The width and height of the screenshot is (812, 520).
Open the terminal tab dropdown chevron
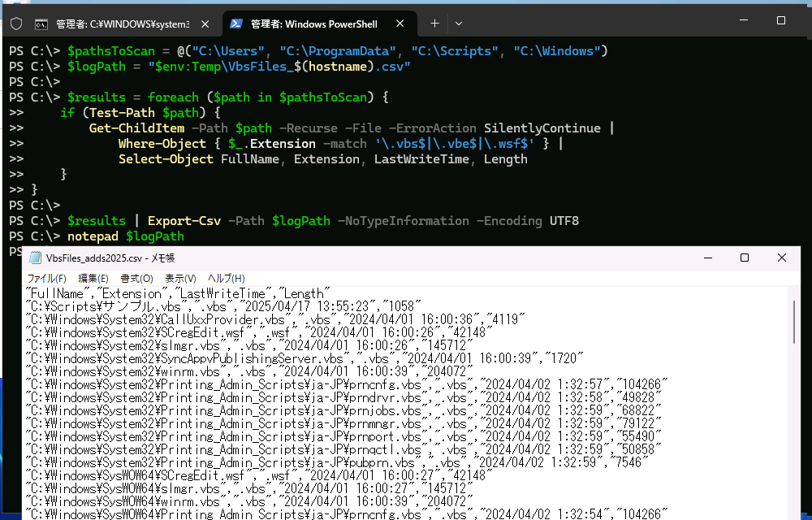(x=457, y=24)
